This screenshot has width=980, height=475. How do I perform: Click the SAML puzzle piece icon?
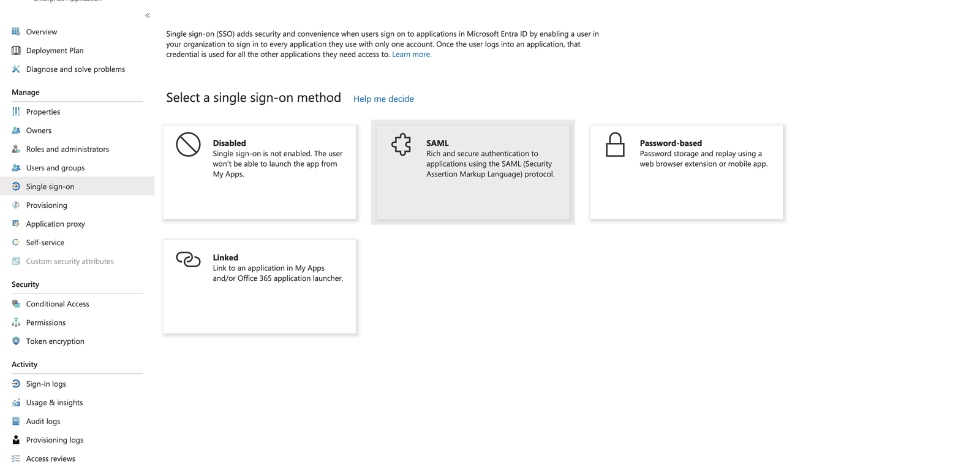click(402, 145)
